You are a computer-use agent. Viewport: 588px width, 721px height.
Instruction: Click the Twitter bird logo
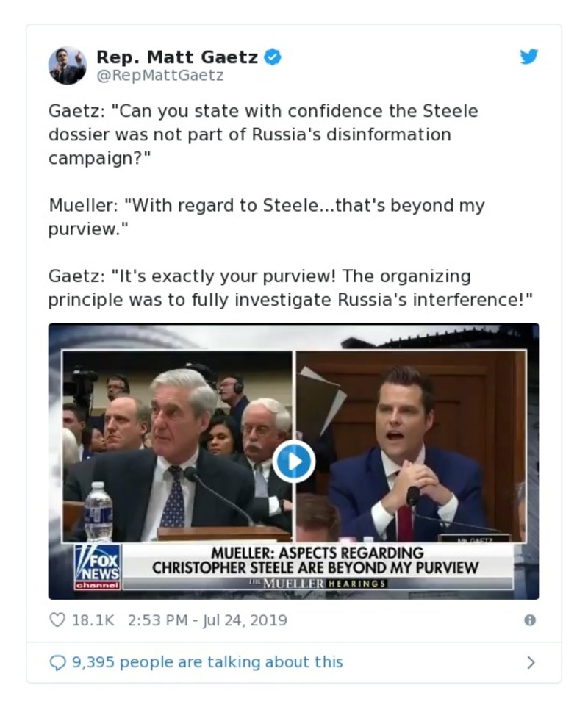point(529,55)
